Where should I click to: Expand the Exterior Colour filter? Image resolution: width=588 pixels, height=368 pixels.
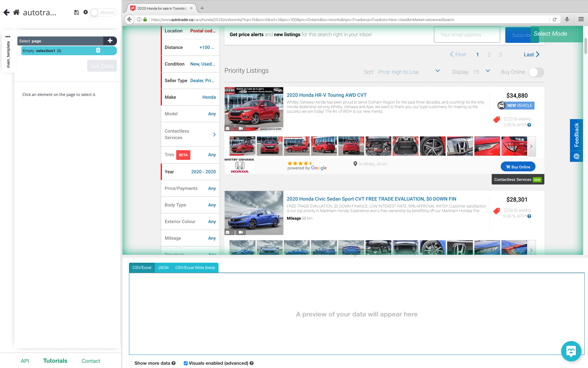click(x=190, y=221)
